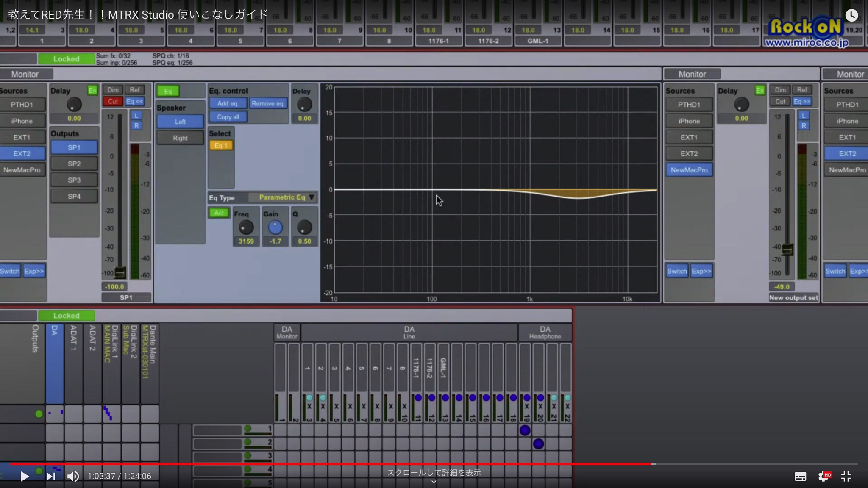Click the upper Locked status button
This screenshot has width=868, height=488.
pyautogui.click(x=66, y=59)
